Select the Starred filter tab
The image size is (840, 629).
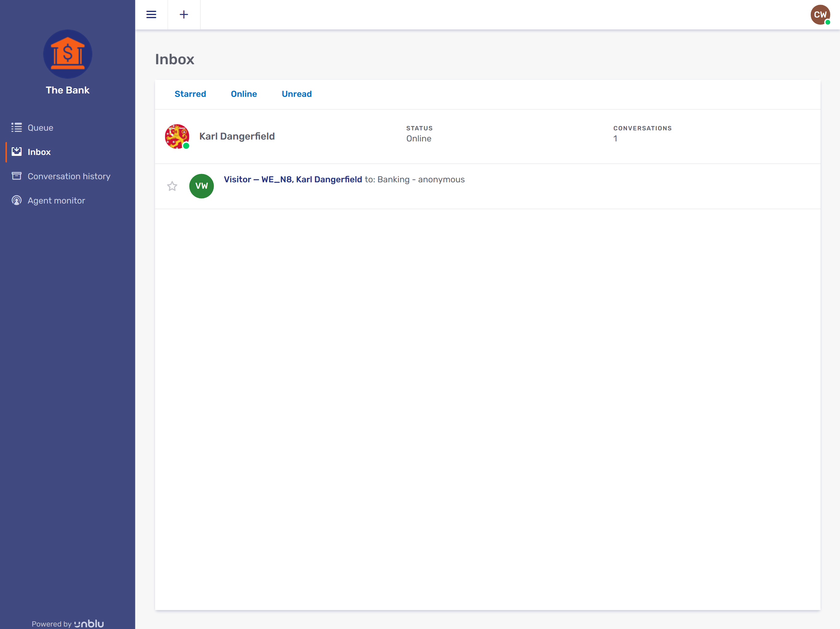pos(190,94)
